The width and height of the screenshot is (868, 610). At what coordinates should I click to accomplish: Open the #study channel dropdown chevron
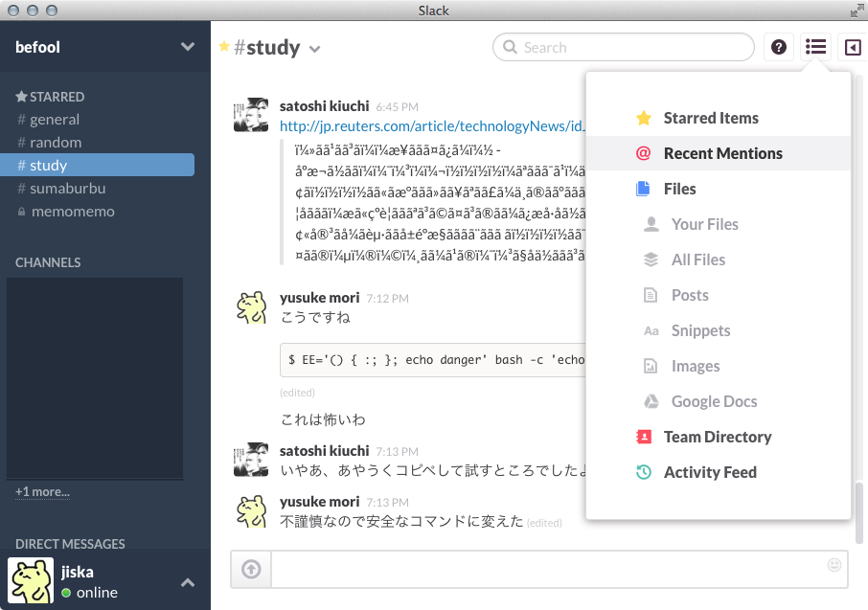[314, 49]
